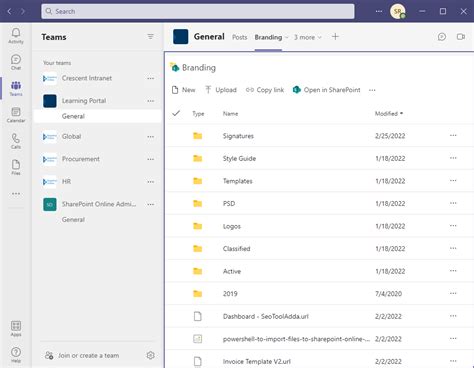Open the Global team
The image size is (474, 368).
click(x=71, y=137)
